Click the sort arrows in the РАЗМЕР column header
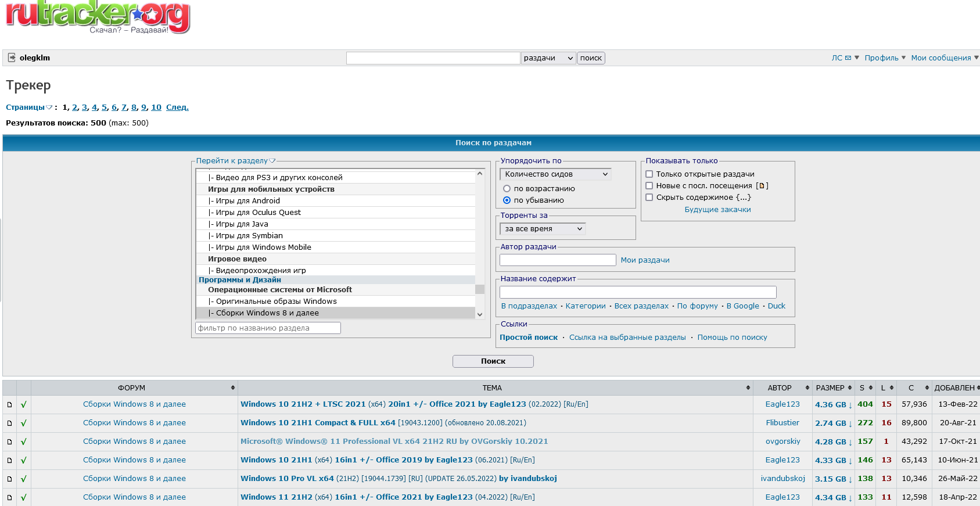The image size is (980, 506). point(850,387)
